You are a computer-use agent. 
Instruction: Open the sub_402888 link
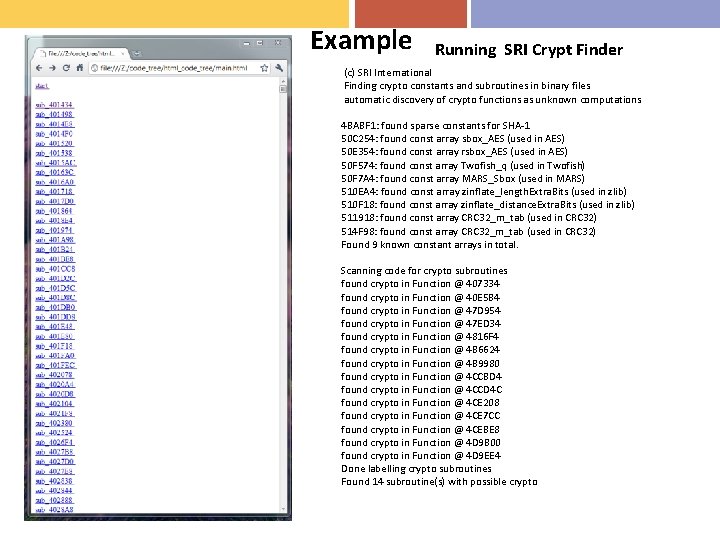pos(54,500)
